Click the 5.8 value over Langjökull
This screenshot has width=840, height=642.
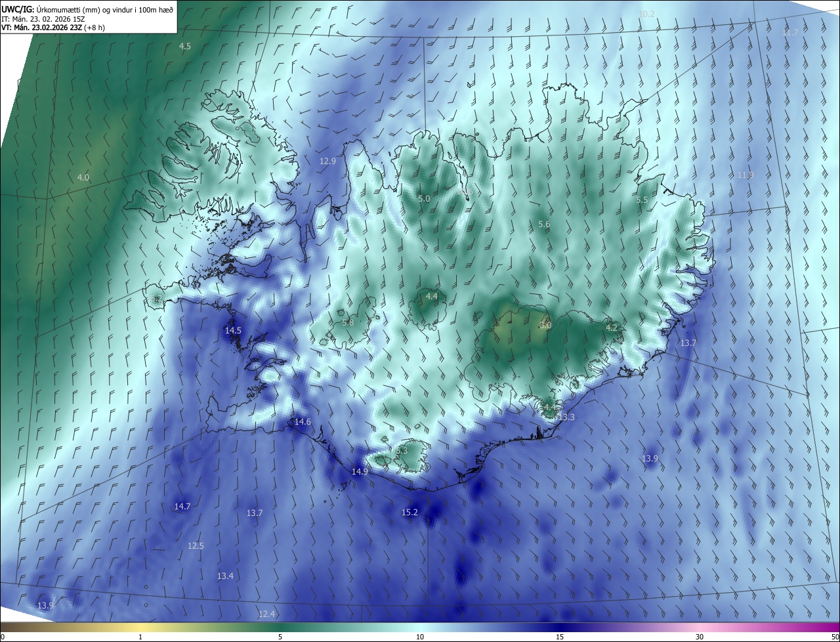348,322
